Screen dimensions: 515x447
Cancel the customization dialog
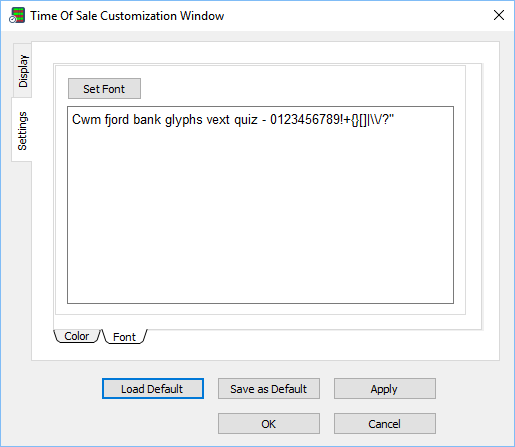(385, 424)
